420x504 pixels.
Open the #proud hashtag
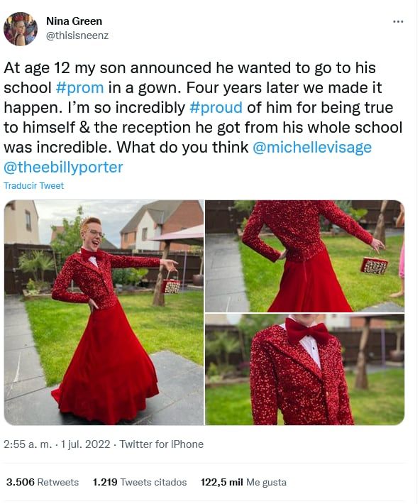[216, 108]
